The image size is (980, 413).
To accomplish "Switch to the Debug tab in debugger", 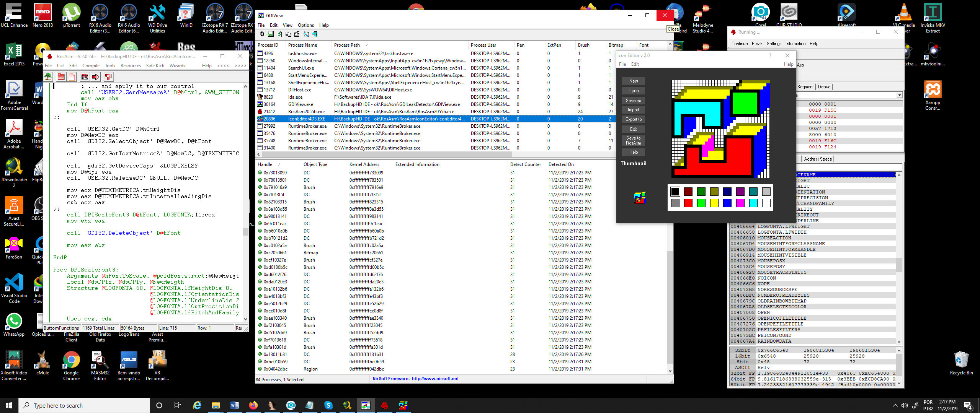I will point(824,87).
